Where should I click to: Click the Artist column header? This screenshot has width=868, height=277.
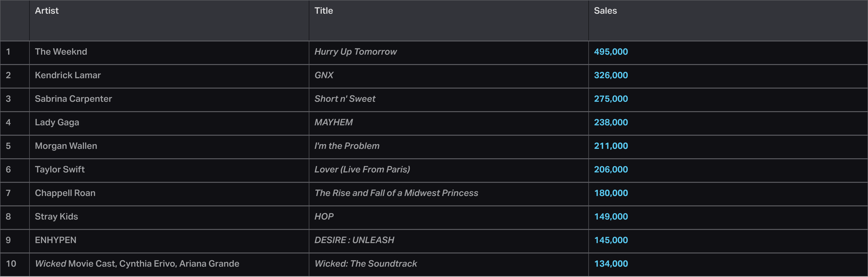point(47,11)
